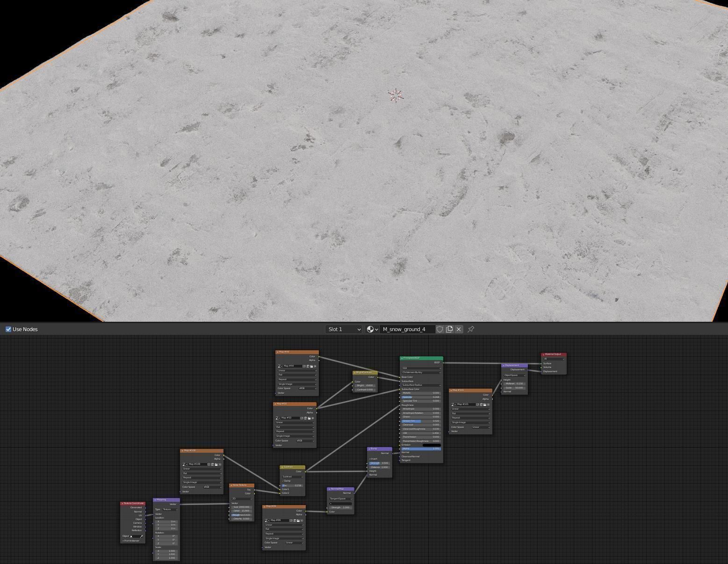The width and height of the screenshot is (728, 564).
Task: Click new image copy icon in Map #50
Action: [x=305, y=418]
